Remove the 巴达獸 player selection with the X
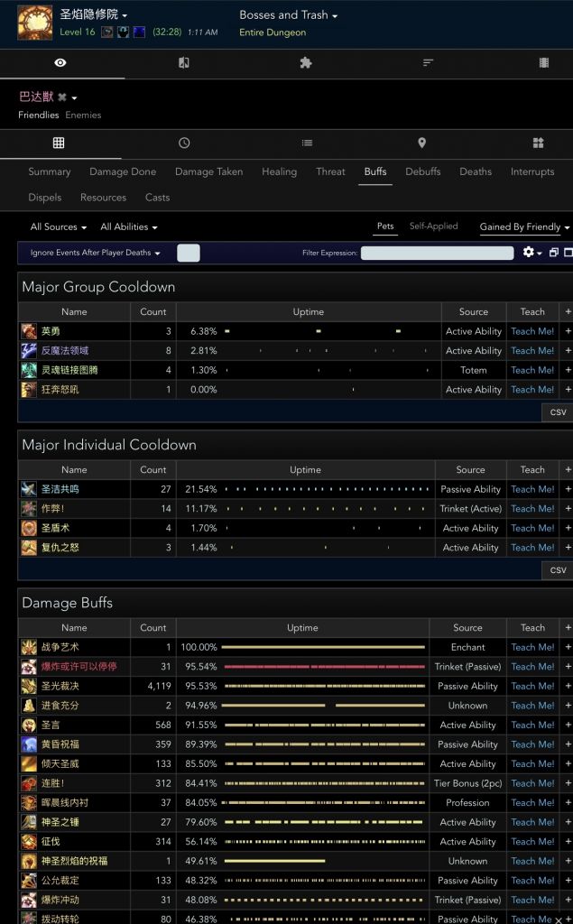The height and width of the screenshot is (924, 573). (x=62, y=97)
